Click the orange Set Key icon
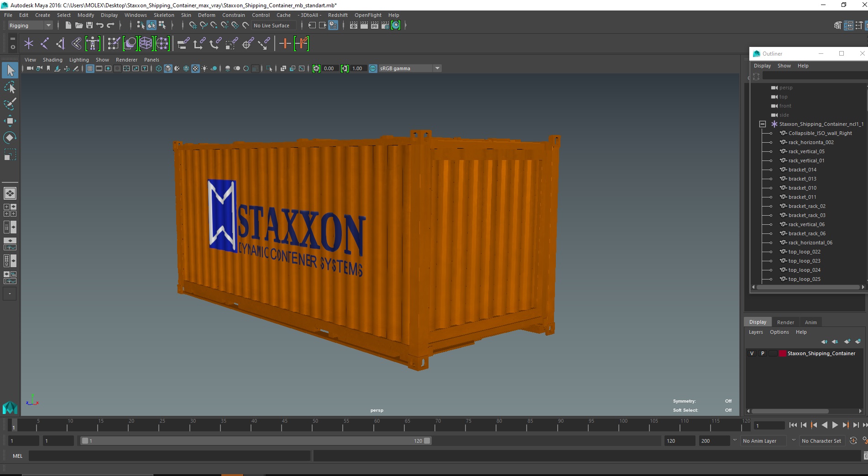This screenshot has width=868, height=476. point(285,44)
